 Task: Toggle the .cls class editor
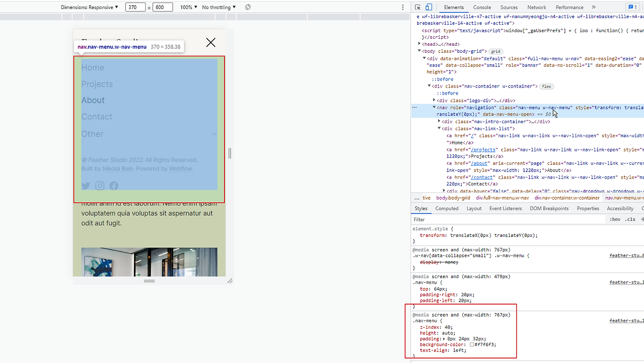point(630,219)
